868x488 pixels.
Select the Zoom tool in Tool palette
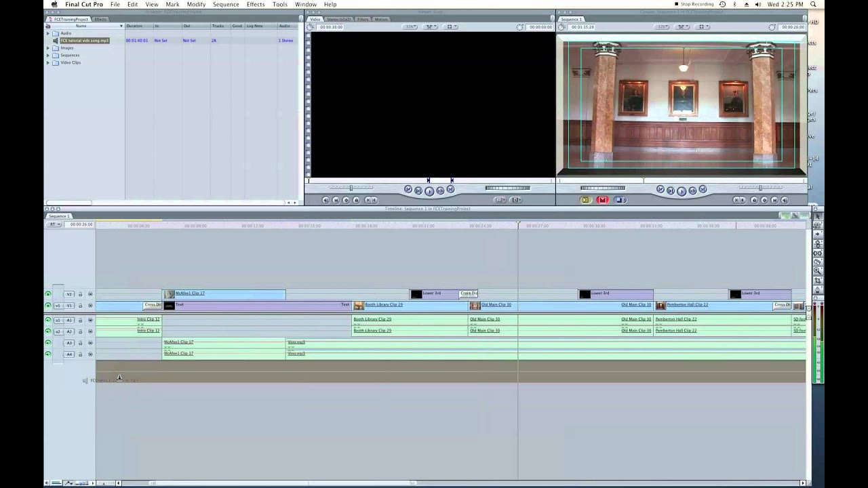[818, 271]
